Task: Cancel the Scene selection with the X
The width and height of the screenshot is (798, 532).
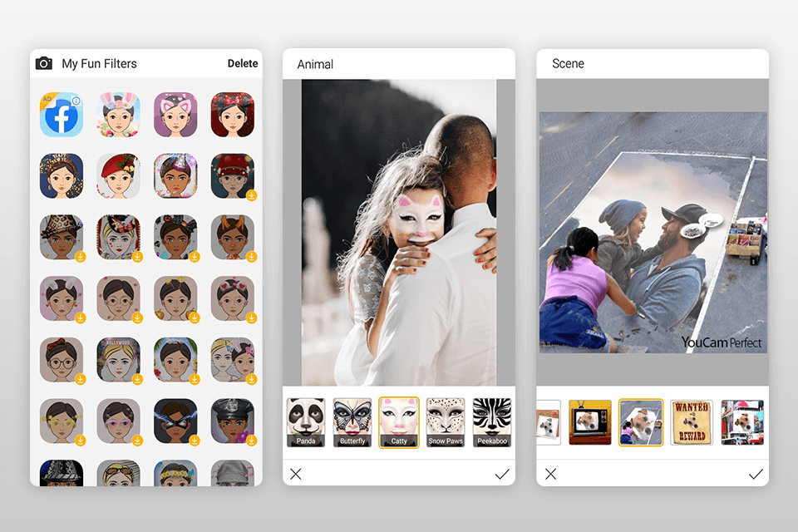Action: point(550,473)
